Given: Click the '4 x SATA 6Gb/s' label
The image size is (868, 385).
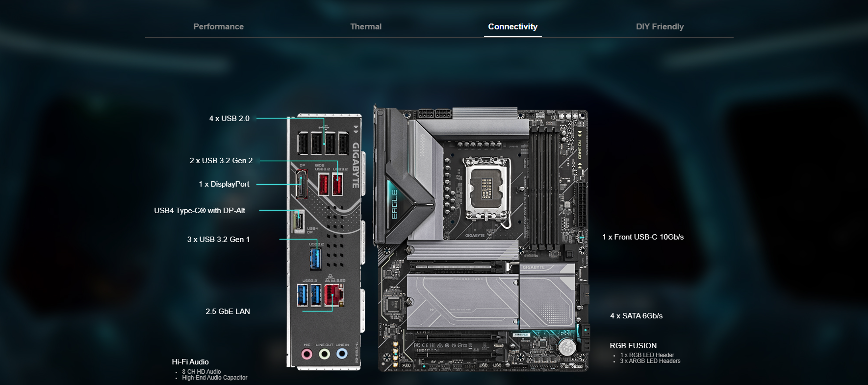Looking at the screenshot, I should (636, 315).
